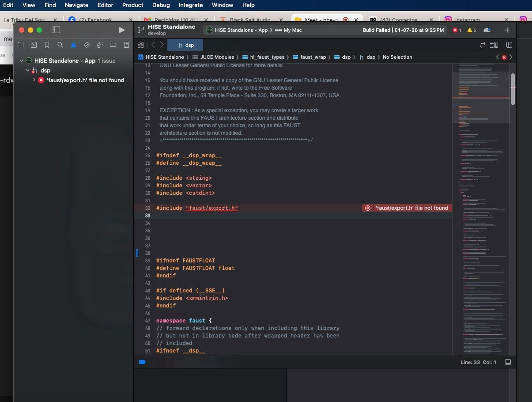532x402 pixels.
Task: Open the Edit menu
Action: pos(8,5)
